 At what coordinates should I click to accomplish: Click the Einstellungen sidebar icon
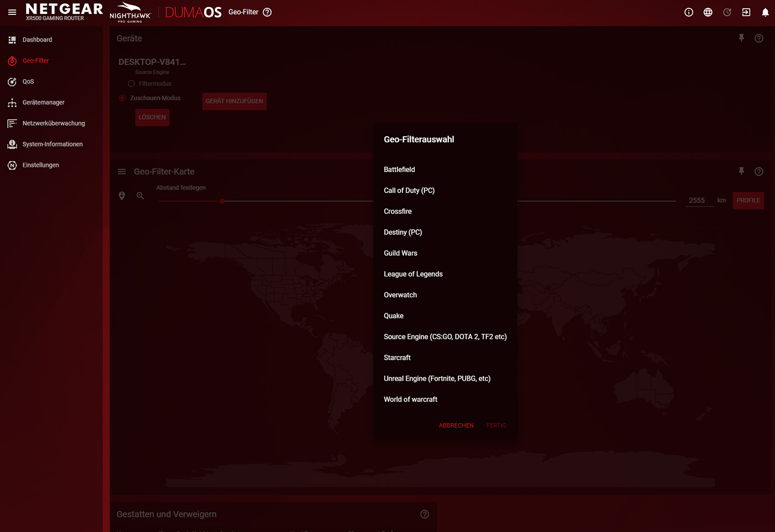(x=12, y=166)
